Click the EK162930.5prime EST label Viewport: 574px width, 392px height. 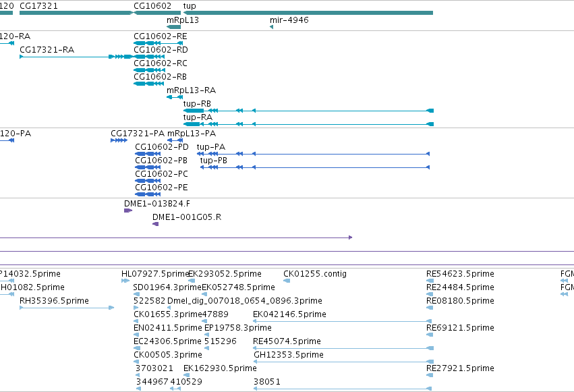[220, 369]
